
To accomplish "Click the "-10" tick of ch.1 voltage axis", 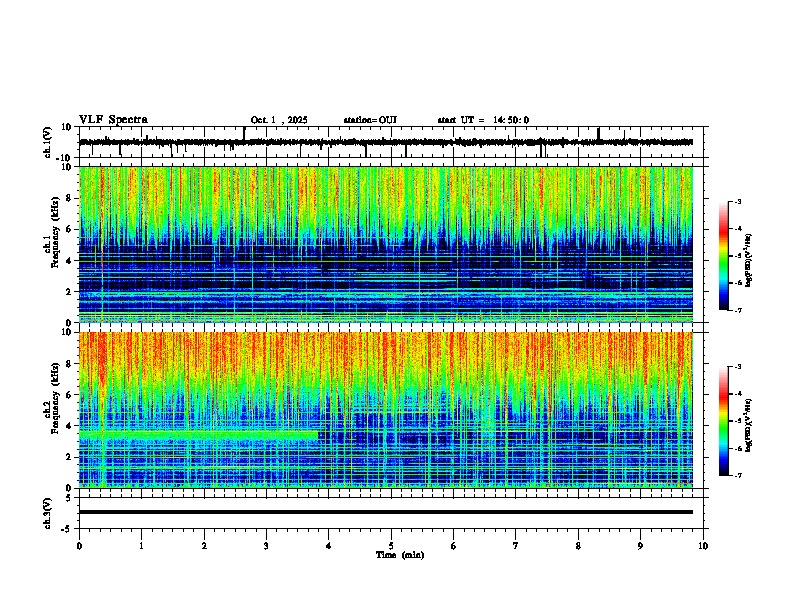I will point(65,158).
